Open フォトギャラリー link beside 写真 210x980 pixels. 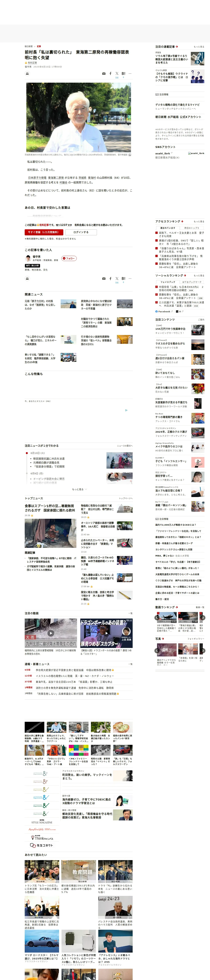click(196, 639)
